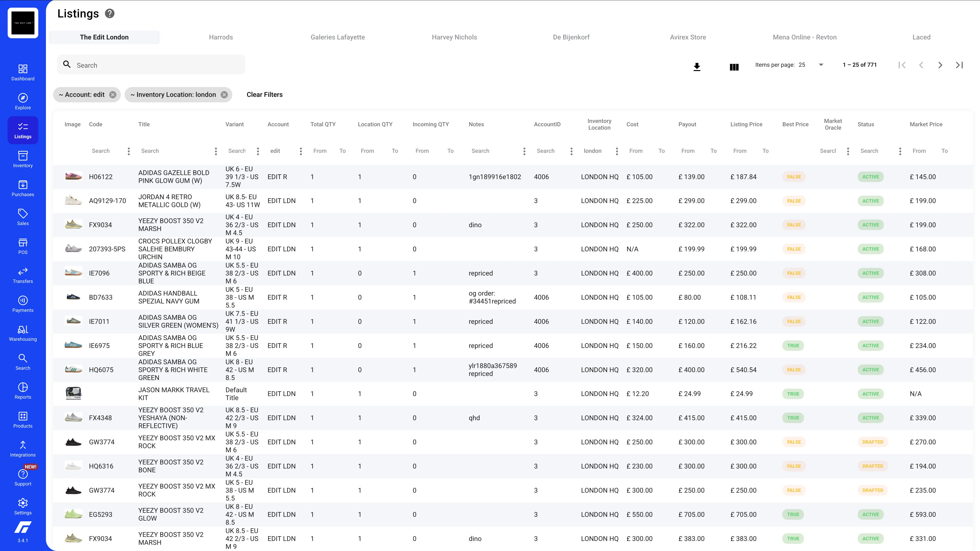Open the Notes column filter options menu
The height and width of the screenshot is (551, 980).
pos(524,151)
